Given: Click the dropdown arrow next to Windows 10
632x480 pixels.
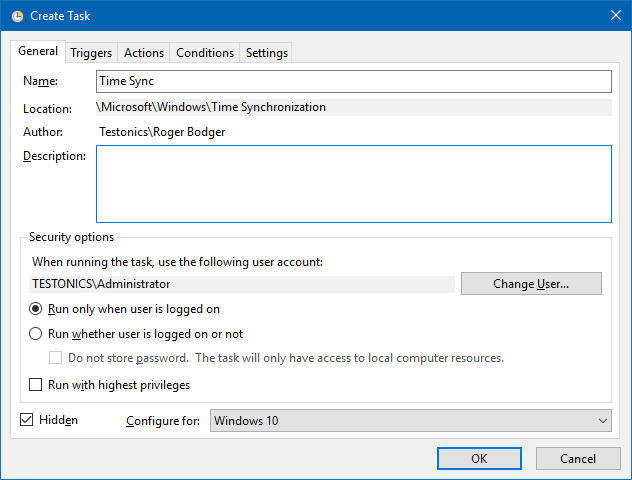Looking at the screenshot, I should pos(601,421).
